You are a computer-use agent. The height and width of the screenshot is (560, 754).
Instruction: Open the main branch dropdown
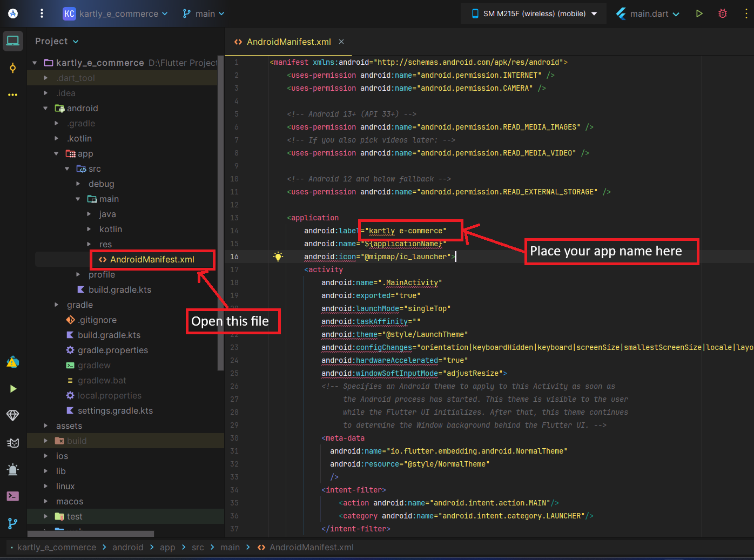[x=204, y=14]
